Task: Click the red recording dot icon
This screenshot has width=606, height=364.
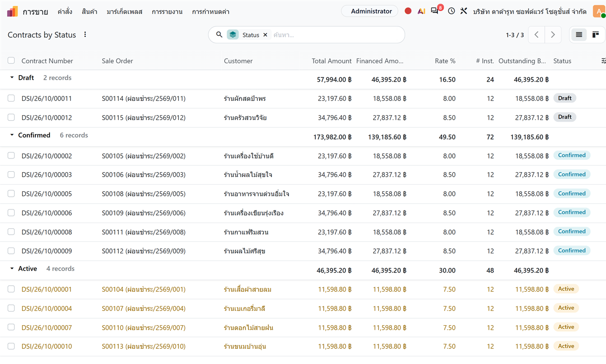Action: [x=408, y=11]
